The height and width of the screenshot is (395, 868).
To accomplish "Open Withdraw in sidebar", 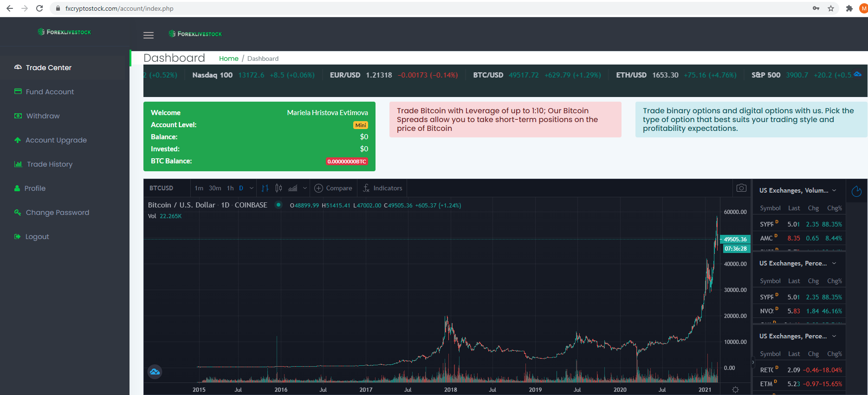I will tap(43, 116).
